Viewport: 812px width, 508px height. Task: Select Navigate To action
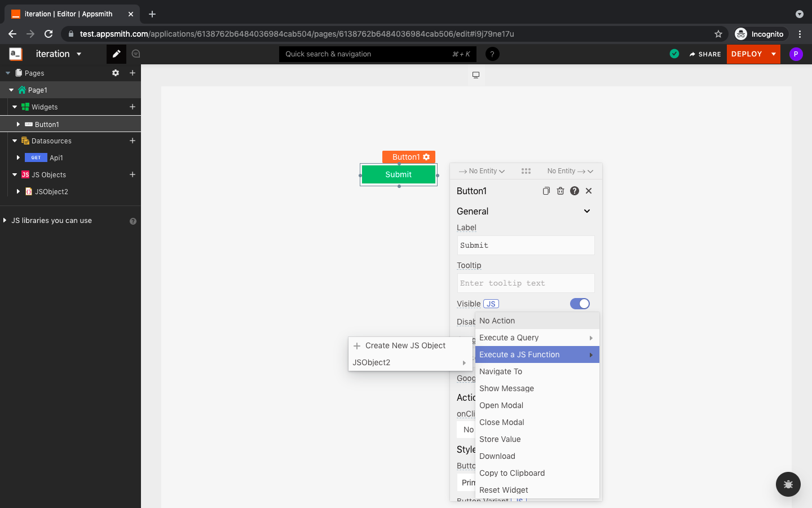pos(537,371)
